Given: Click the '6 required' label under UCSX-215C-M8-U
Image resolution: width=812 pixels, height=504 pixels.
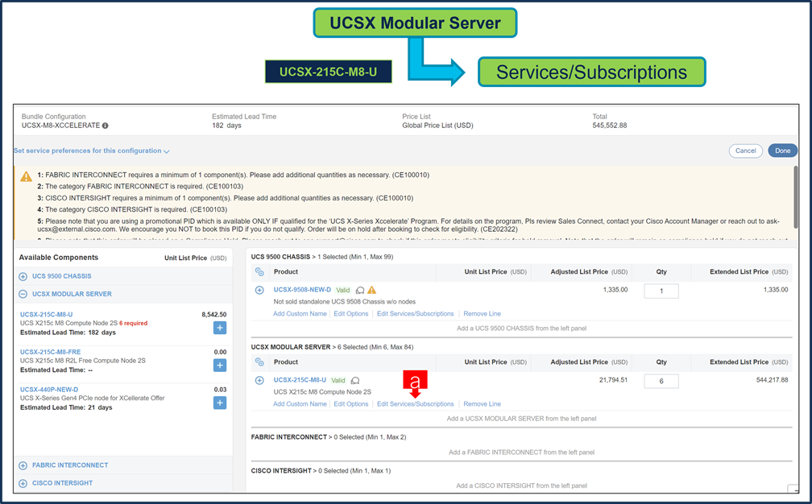Looking at the screenshot, I should [133, 324].
